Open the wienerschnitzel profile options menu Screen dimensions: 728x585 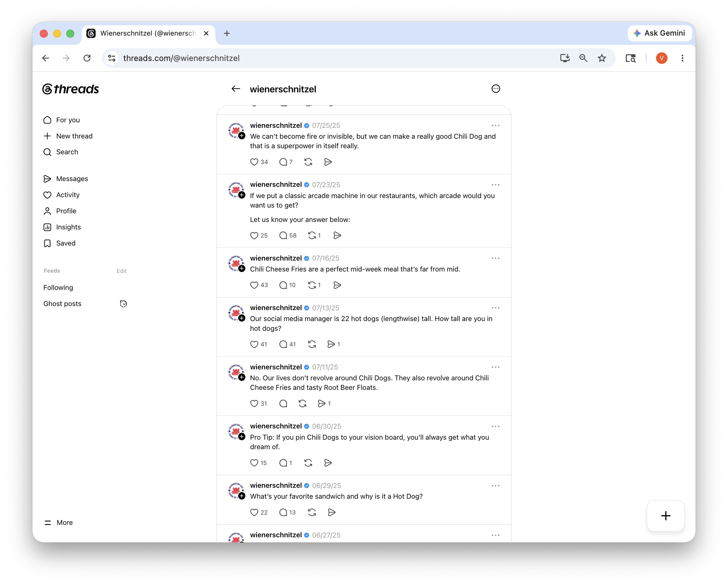[x=495, y=89]
